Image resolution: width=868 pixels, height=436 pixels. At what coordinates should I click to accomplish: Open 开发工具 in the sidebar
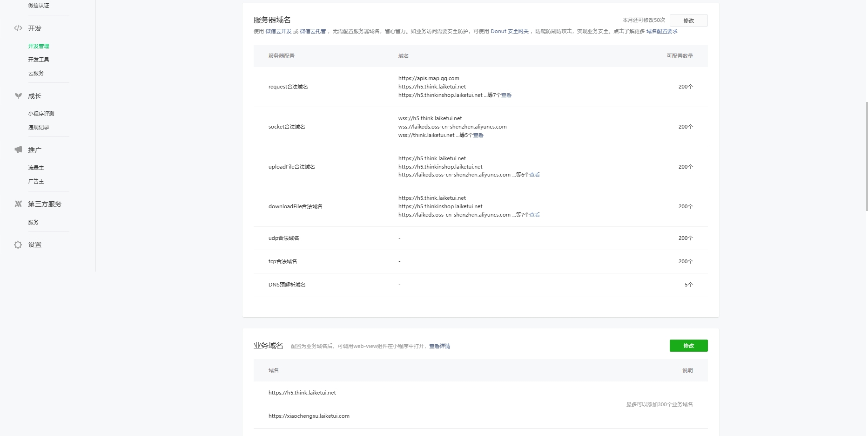coord(39,60)
